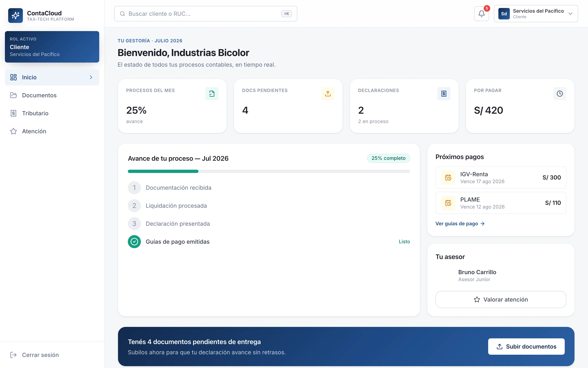
Task: Click the Próximos pagos heading
Action: (x=459, y=157)
